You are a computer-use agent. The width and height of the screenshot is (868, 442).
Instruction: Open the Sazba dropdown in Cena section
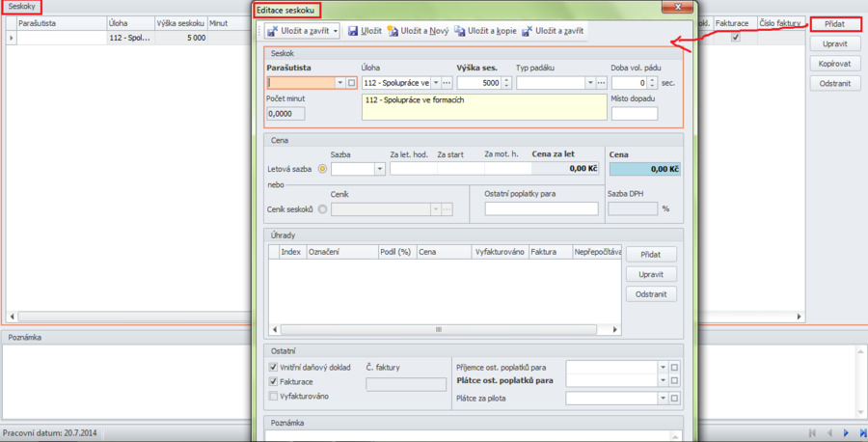pyautogui.click(x=379, y=169)
